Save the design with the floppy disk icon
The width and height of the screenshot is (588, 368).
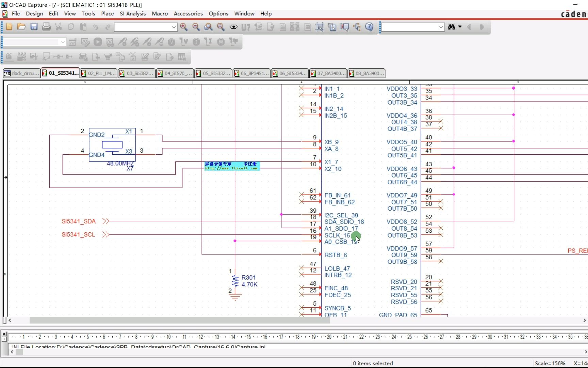coord(34,27)
